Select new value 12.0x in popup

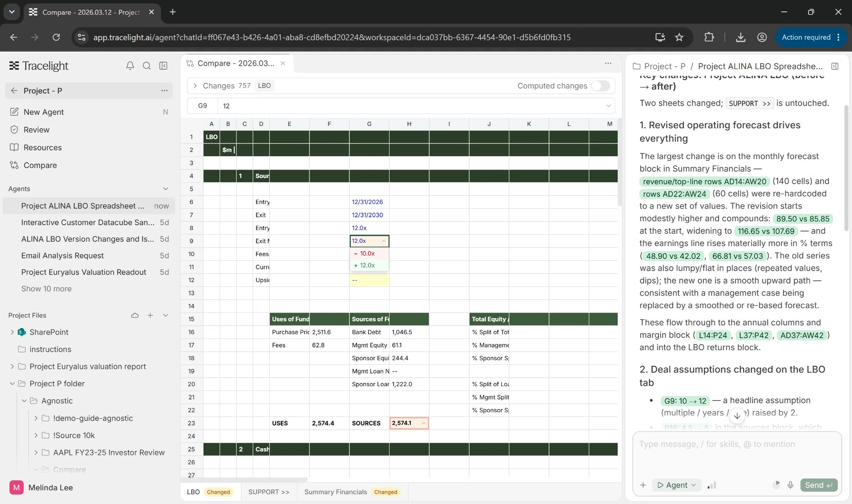(369, 265)
